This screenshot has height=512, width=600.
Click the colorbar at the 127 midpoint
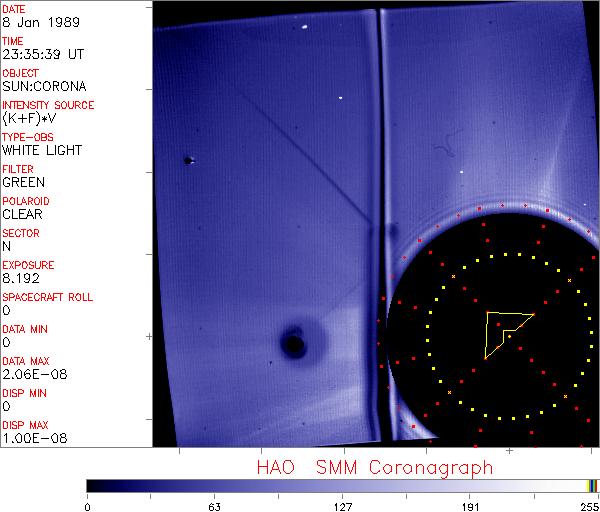(x=342, y=486)
